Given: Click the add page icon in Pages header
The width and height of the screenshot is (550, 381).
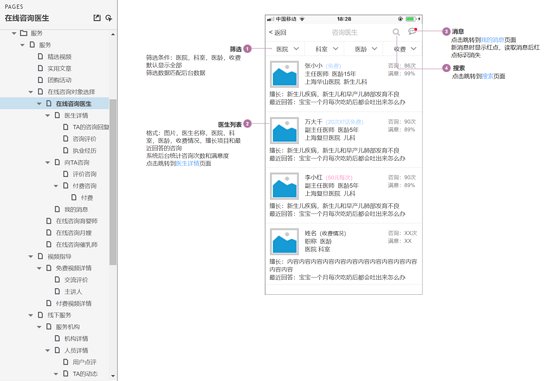Looking at the screenshot, I should point(97,18).
